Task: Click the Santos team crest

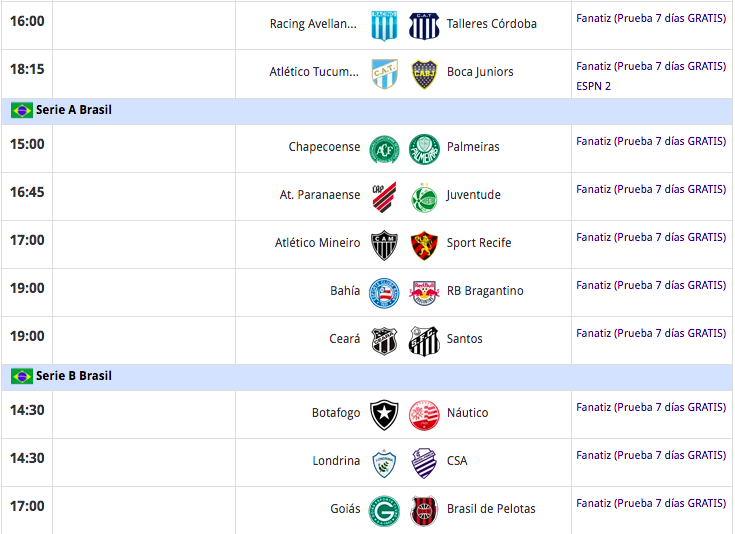Action: point(424,340)
